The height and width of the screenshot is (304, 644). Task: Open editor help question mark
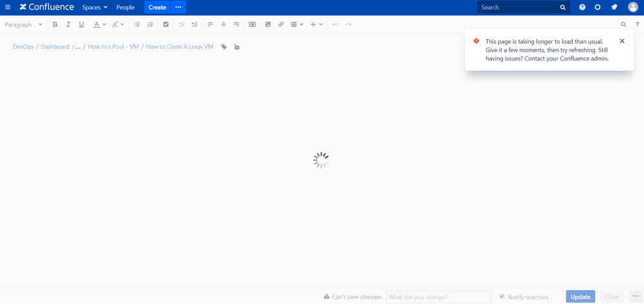click(637, 24)
